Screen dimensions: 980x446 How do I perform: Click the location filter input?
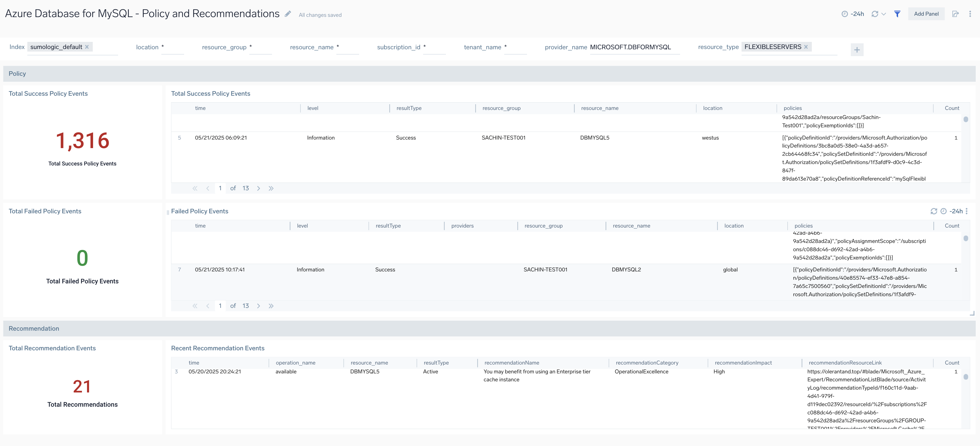(172, 47)
